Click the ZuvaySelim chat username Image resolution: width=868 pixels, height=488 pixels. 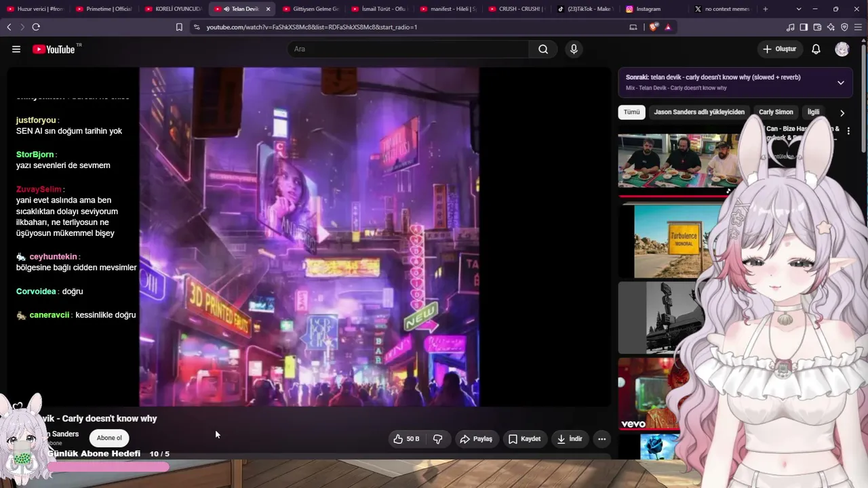pyautogui.click(x=39, y=189)
